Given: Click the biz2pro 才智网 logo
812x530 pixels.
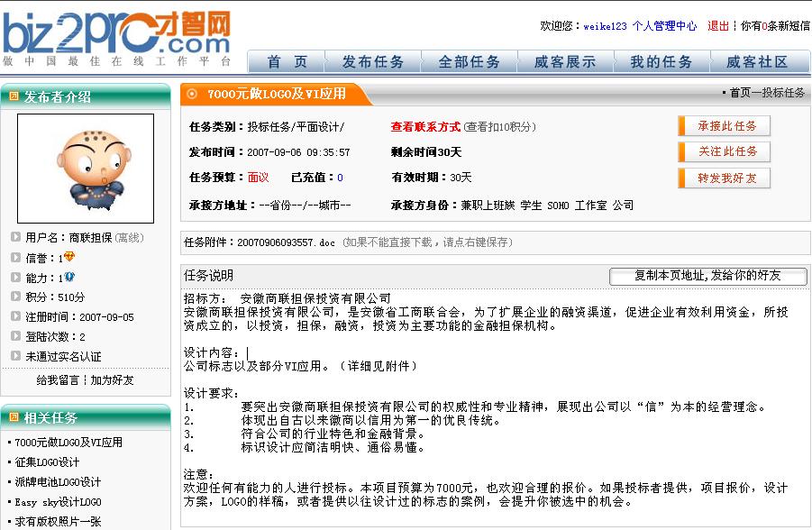Looking at the screenshot, I should [117, 32].
